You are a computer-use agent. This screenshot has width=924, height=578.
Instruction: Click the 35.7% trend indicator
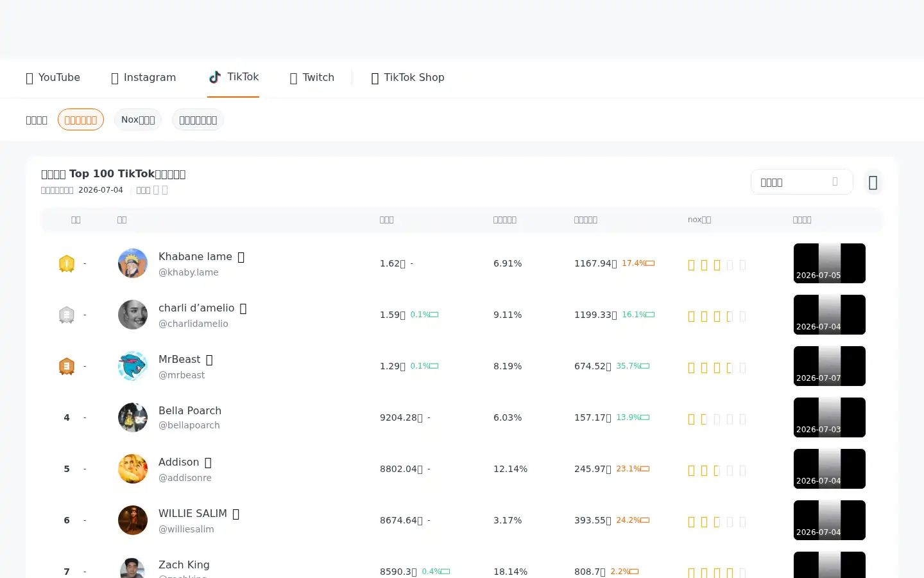click(633, 366)
